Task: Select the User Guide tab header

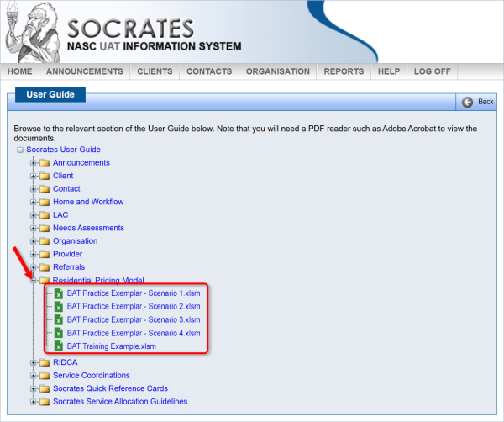Action: [50, 94]
